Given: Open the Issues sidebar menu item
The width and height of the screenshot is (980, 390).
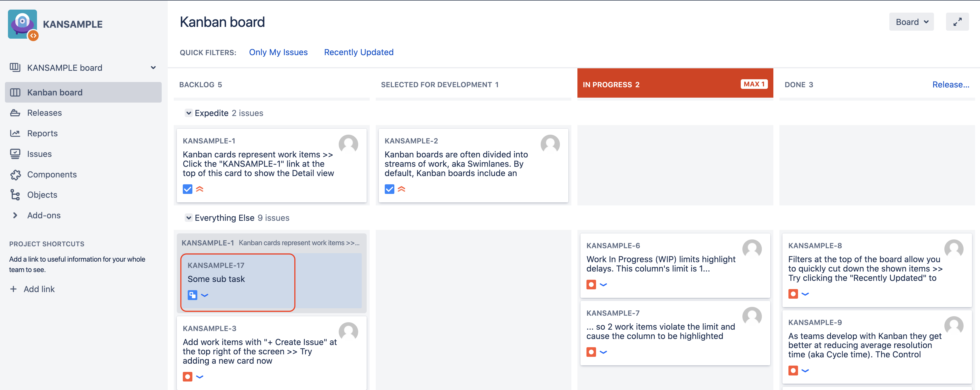Looking at the screenshot, I should coord(39,154).
